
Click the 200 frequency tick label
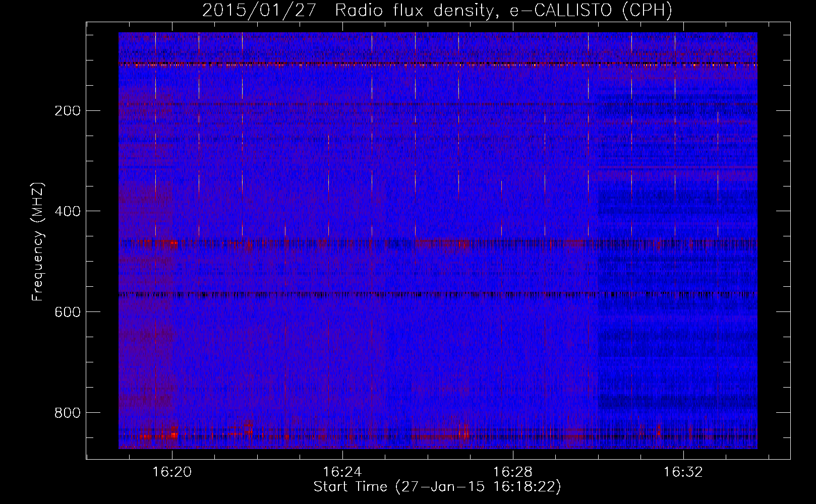pyautogui.click(x=67, y=110)
